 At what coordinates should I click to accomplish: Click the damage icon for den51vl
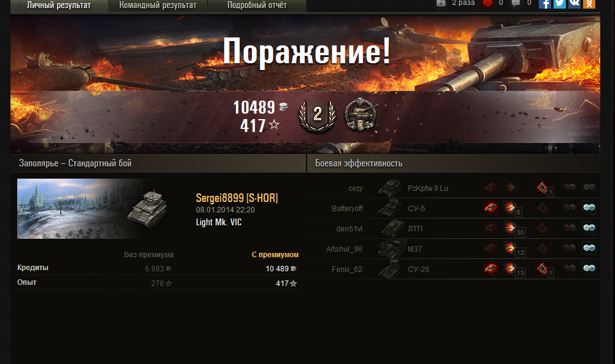pyautogui.click(x=510, y=227)
